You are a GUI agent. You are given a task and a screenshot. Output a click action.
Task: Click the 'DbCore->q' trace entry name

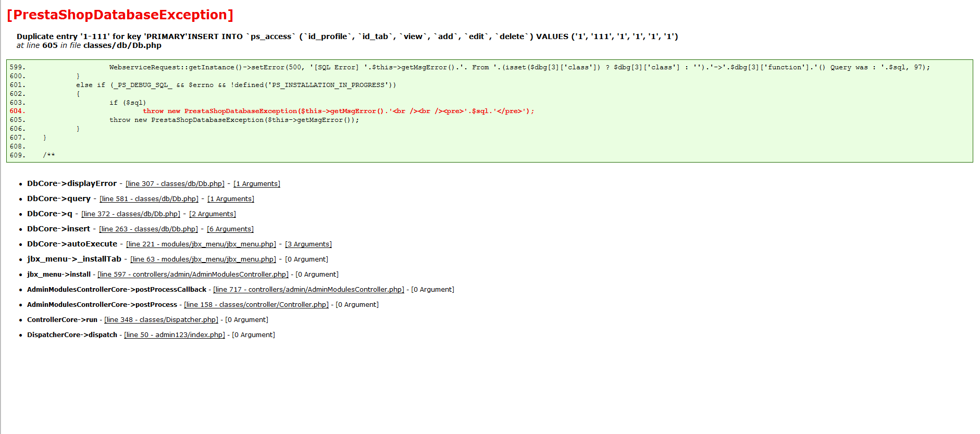tap(49, 214)
